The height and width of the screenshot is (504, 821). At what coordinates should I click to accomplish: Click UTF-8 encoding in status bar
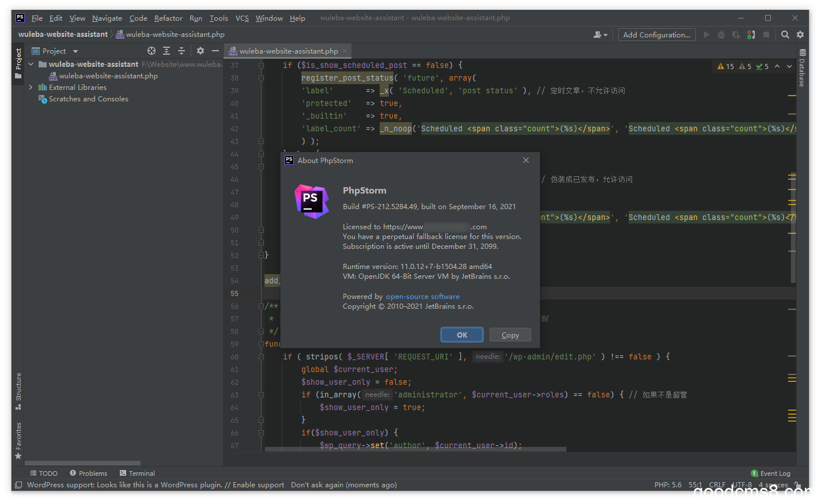742,485
